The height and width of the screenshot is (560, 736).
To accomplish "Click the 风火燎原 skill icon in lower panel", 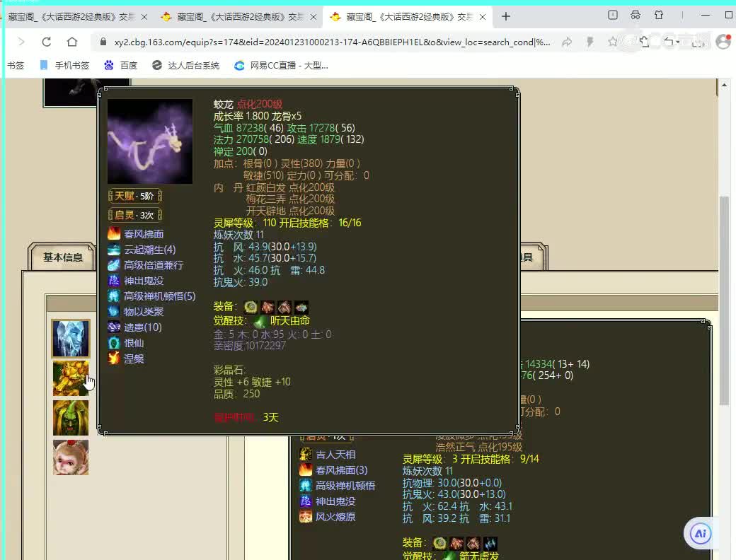I will click(x=306, y=516).
